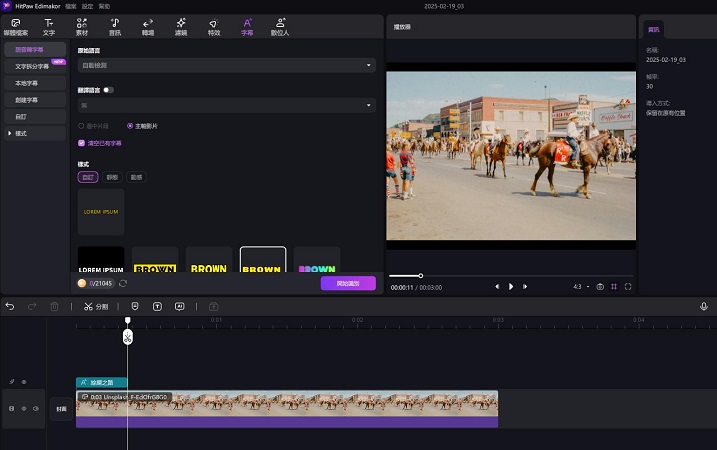717x450 pixels.
Task: Toggle the 翻譯語言 translation switch
Action: coord(108,90)
